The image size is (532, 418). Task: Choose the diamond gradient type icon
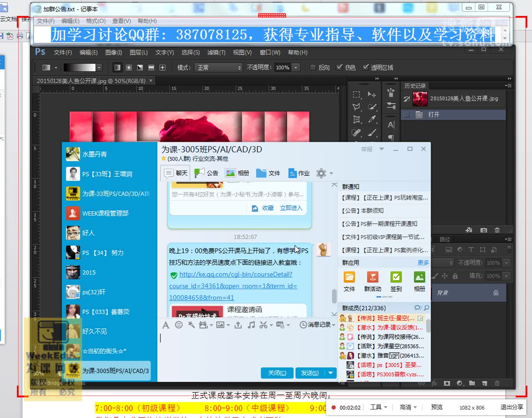point(162,67)
